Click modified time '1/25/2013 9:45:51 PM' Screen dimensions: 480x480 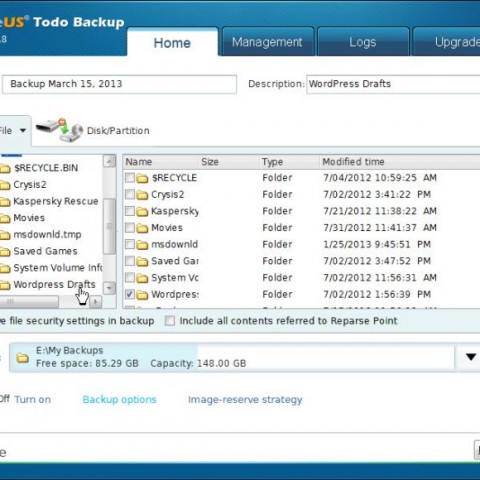pos(377,244)
